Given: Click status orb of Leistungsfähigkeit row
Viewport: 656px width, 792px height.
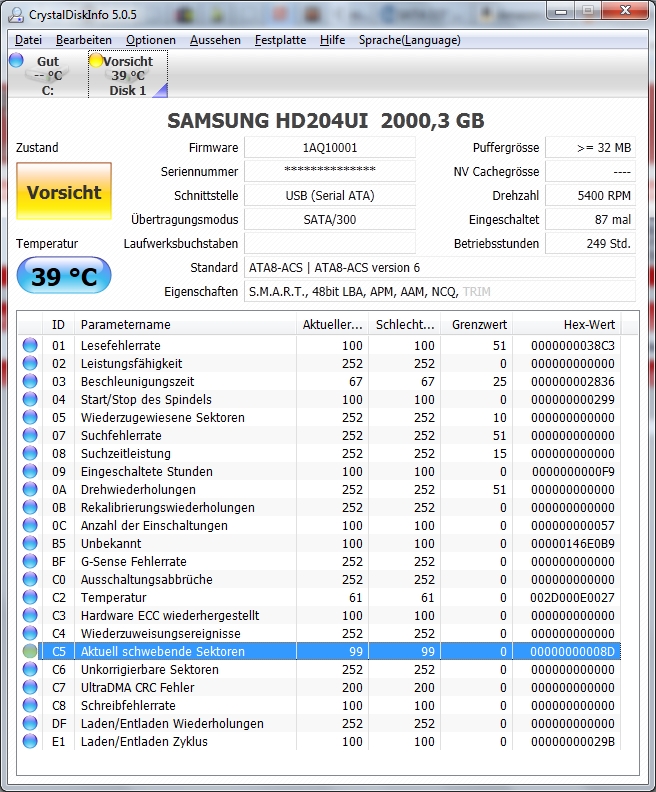Looking at the screenshot, I should point(30,363).
